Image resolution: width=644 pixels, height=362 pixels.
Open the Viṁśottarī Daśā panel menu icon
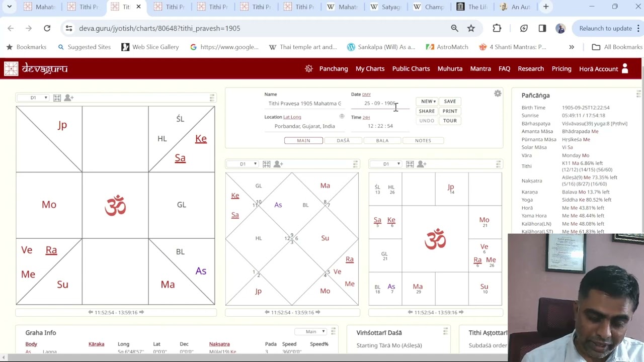[445, 331]
